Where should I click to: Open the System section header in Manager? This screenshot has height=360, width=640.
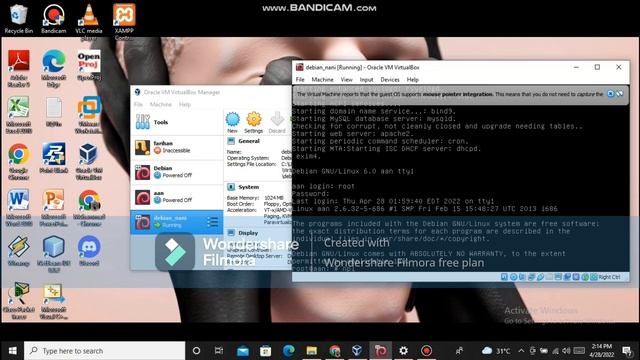pos(249,187)
